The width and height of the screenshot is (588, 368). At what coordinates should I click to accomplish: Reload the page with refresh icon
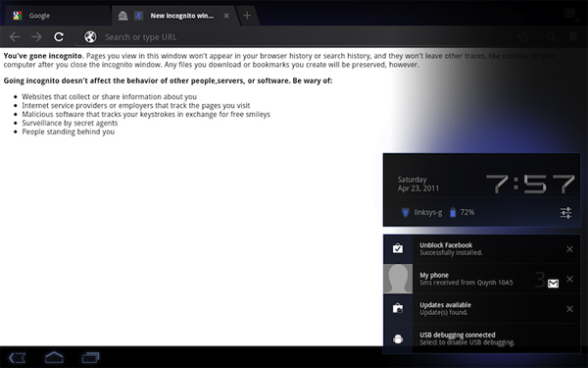pyautogui.click(x=59, y=37)
